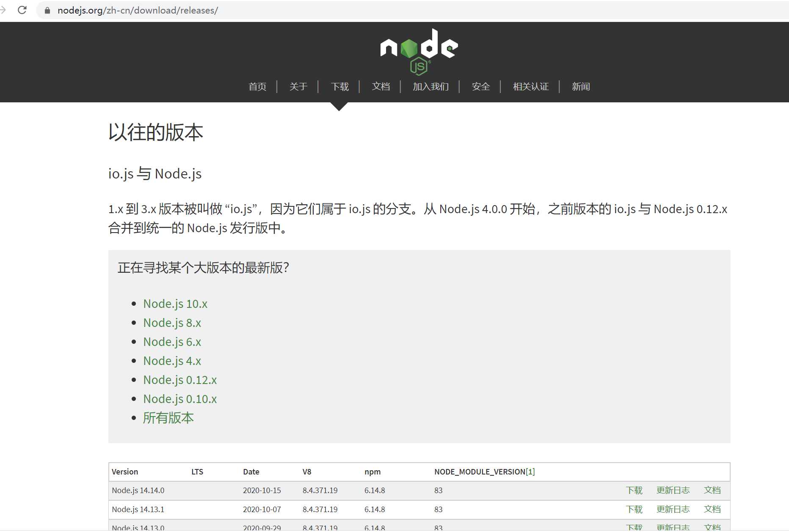Click the Node.js logo
789x532 pixels.
[419, 52]
